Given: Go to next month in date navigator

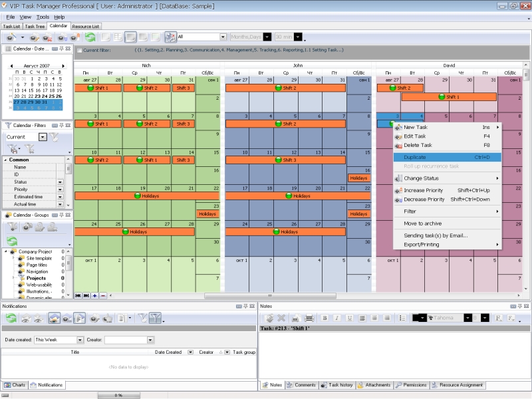Looking at the screenshot, I should click(63, 66).
